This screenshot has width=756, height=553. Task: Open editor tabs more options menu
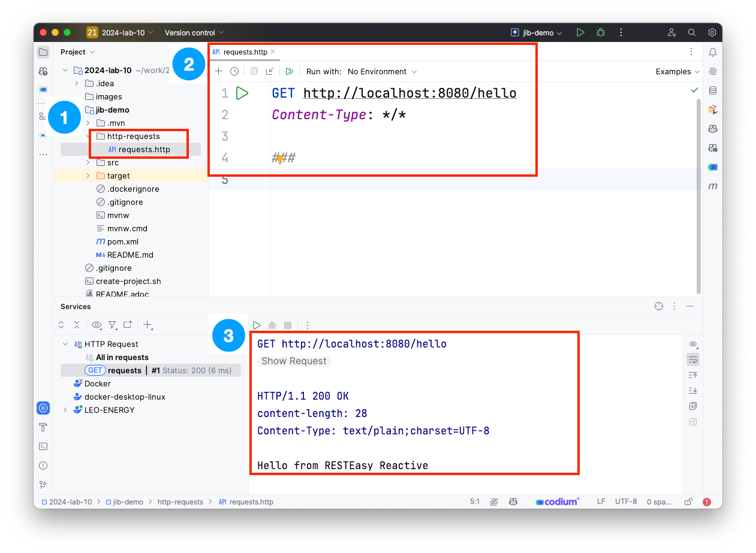[691, 52]
